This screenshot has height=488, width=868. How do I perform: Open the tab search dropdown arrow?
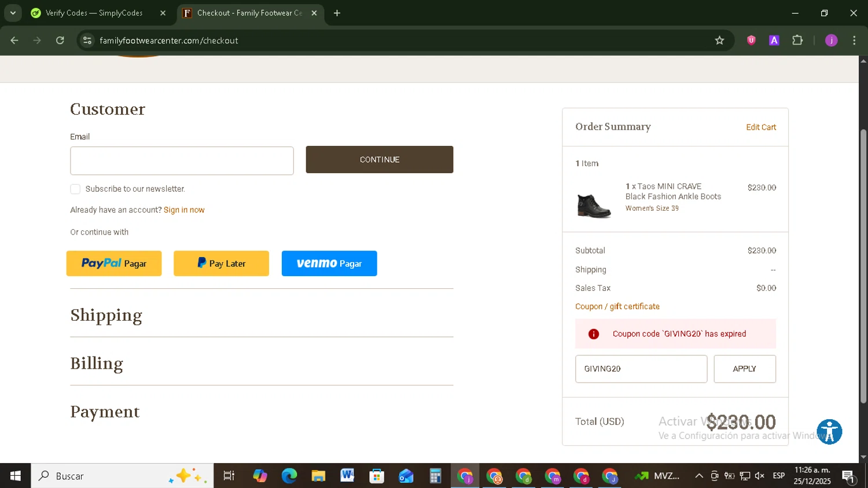[x=13, y=13]
